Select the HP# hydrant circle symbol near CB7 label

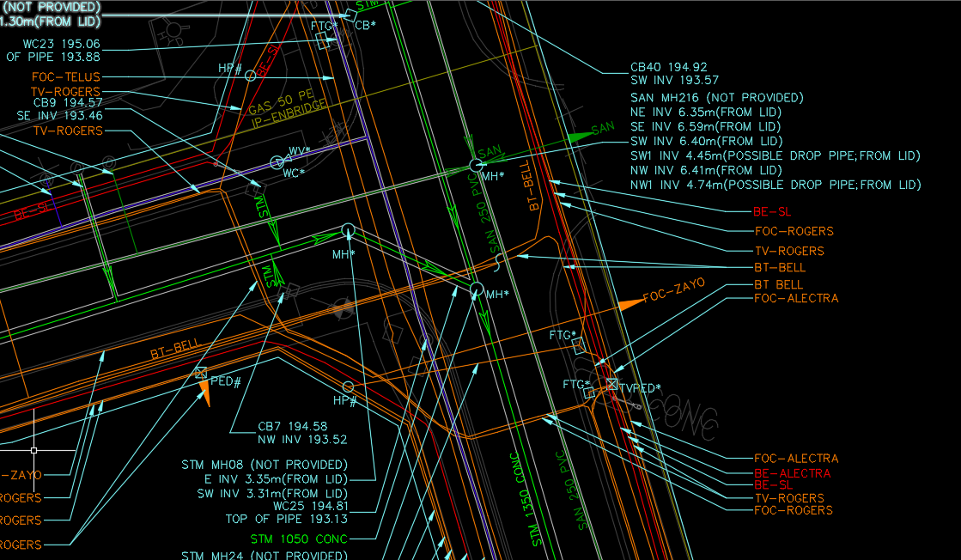click(346, 387)
